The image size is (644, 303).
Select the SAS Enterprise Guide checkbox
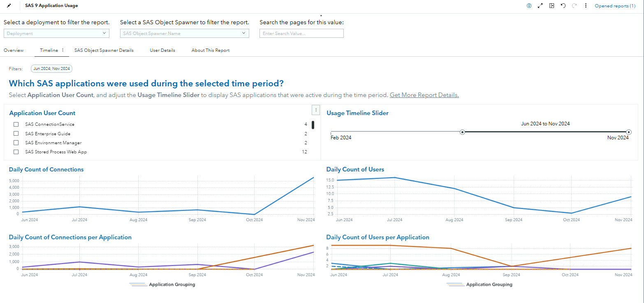tap(16, 133)
